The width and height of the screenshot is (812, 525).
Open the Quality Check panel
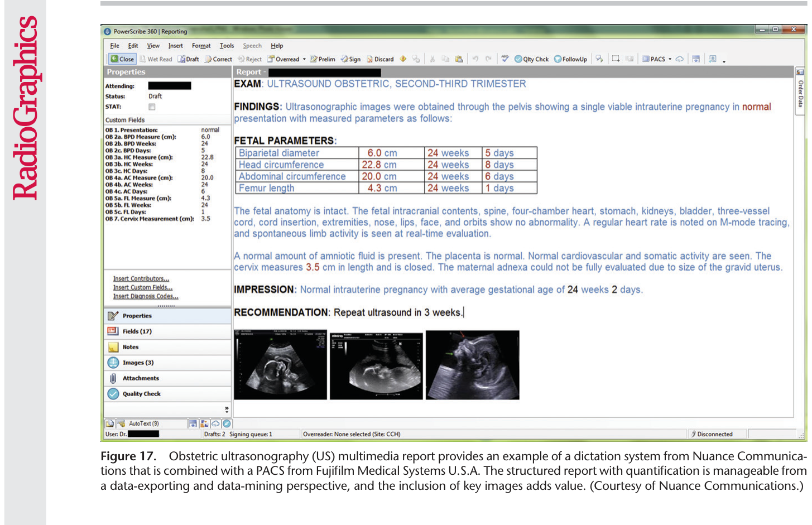pos(167,394)
